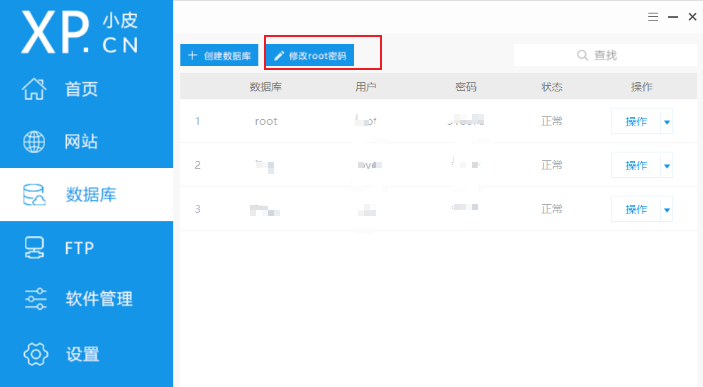
Task: Focus the 查找 search field
Action: [x=605, y=55]
